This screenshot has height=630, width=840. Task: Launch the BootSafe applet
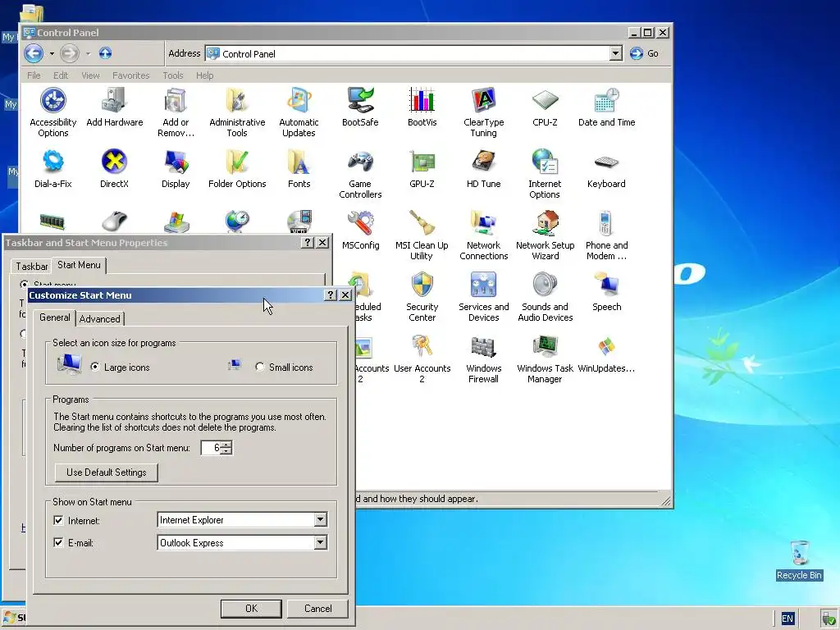(360, 107)
